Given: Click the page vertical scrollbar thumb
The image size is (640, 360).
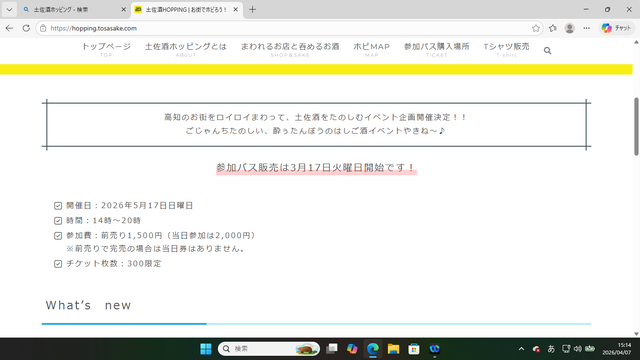Looking at the screenshot, I should point(636,127).
